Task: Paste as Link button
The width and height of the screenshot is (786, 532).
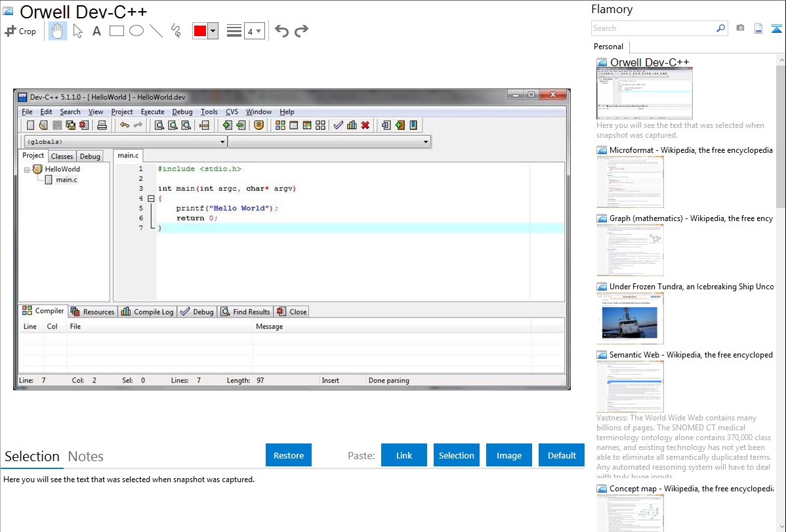Action: (x=404, y=455)
